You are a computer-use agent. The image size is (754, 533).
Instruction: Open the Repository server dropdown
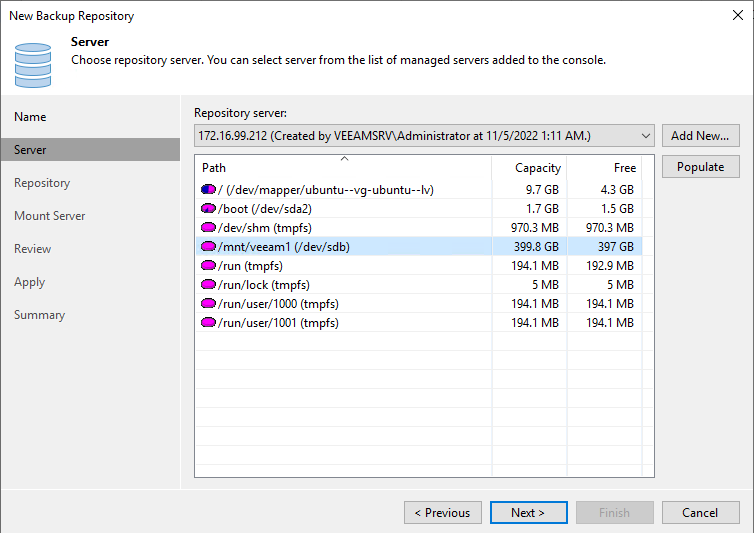coord(644,135)
